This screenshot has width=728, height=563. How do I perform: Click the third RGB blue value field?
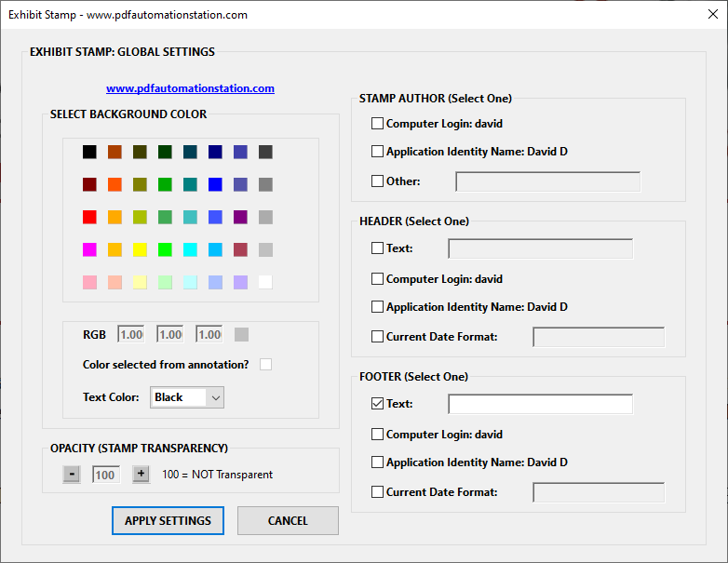click(x=209, y=334)
